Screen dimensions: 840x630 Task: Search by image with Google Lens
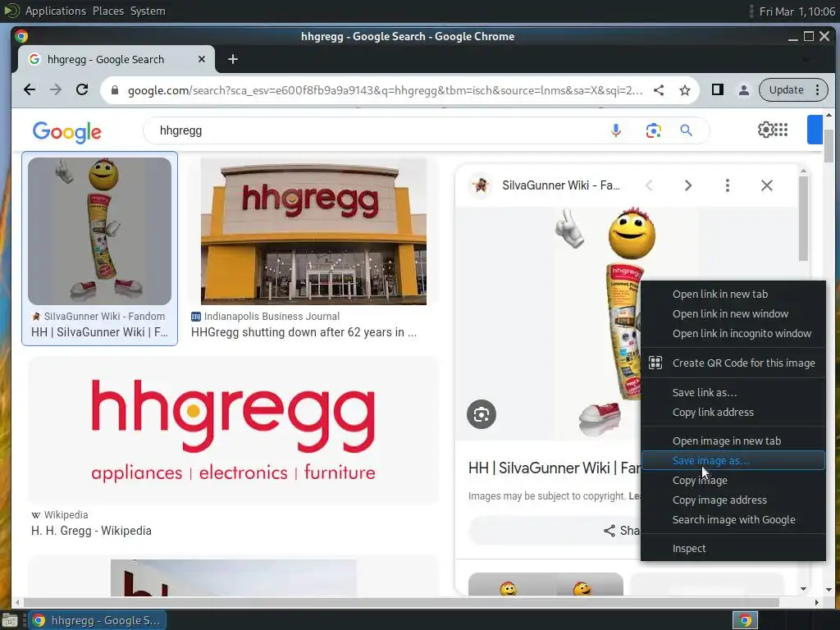pyautogui.click(x=653, y=130)
